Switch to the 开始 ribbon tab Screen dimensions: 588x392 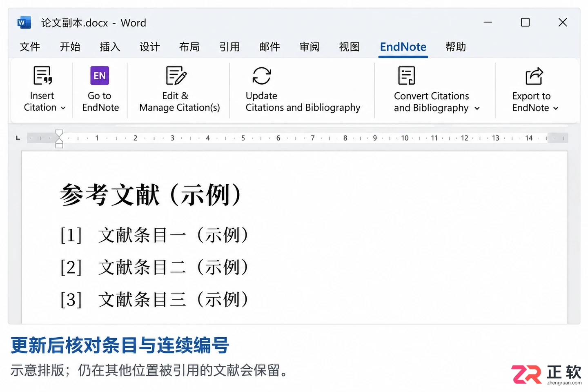(x=70, y=47)
